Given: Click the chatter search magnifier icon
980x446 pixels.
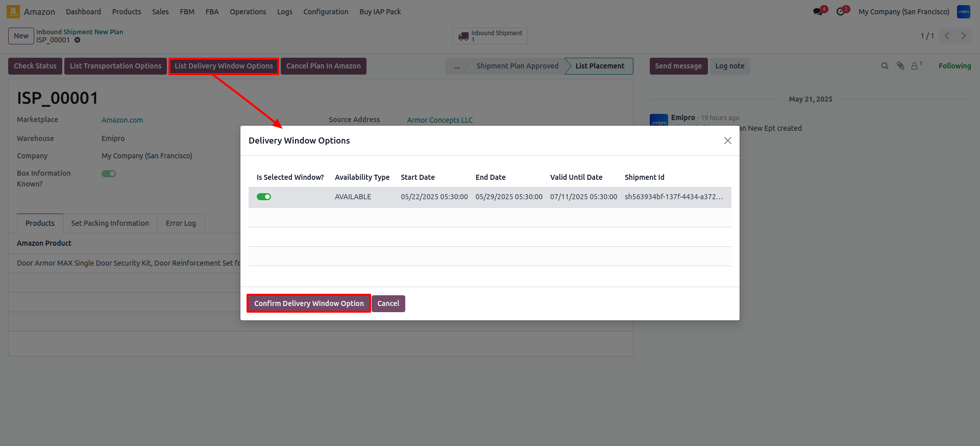Looking at the screenshot, I should click(885, 66).
